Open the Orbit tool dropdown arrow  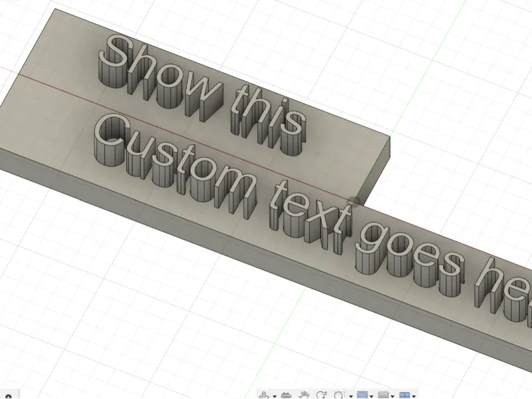[275, 396]
